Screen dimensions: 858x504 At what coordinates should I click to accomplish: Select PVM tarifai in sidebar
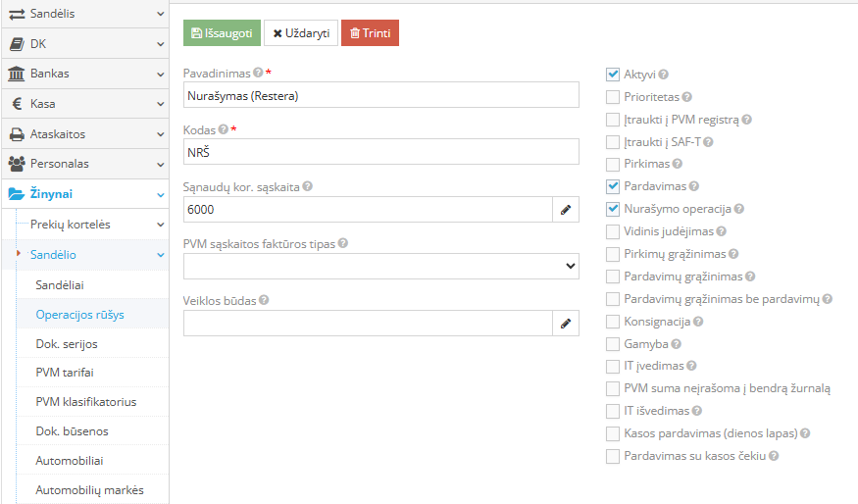tap(65, 373)
